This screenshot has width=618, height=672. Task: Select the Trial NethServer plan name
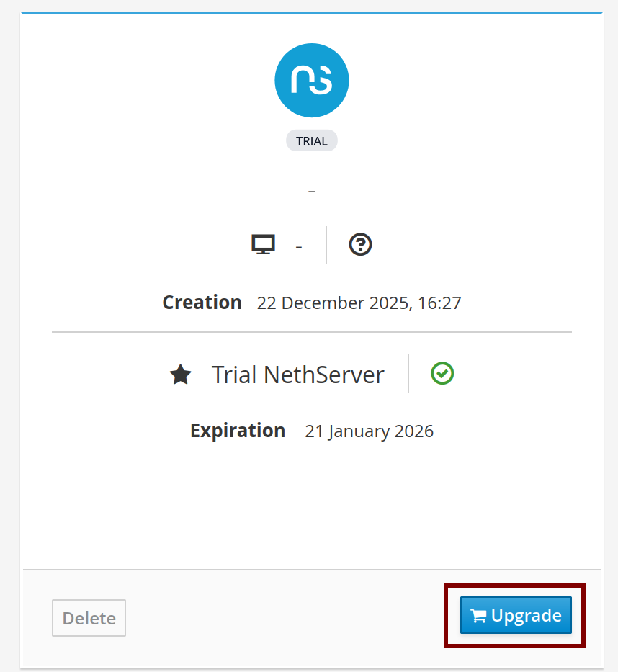(297, 375)
